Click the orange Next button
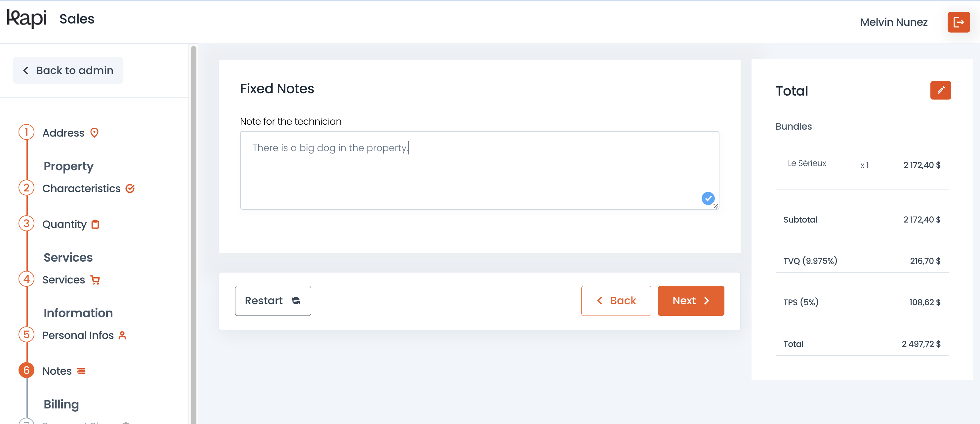Image resolution: width=980 pixels, height=424 pixels. pos(690,301)
